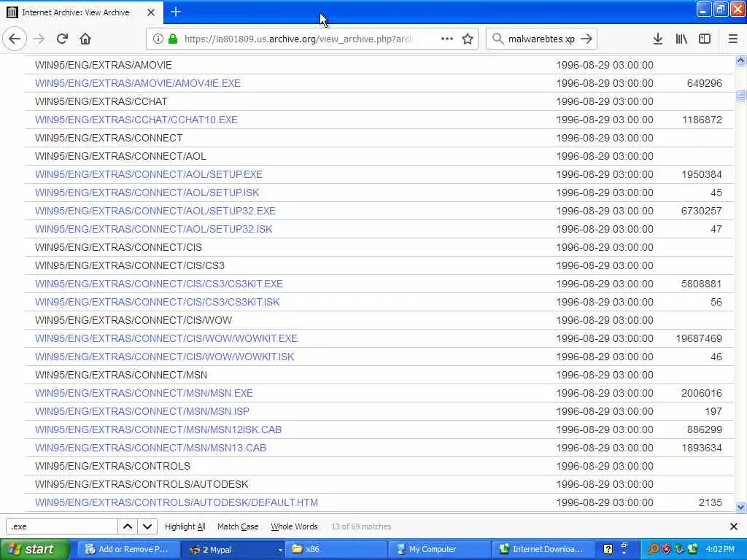Image resolution: width=747 pixels, height=560 pixels.
Task: Click the 4:02 PM tray clock
Action: pos(720,549)
